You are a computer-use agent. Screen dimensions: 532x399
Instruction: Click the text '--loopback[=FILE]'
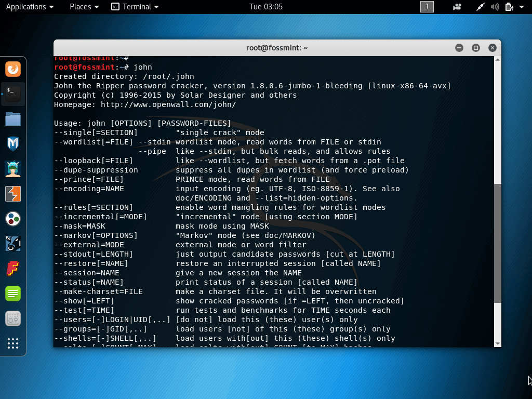94,161
